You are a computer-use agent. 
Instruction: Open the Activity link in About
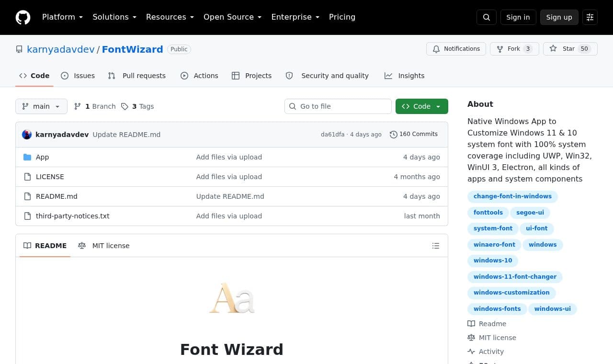[x=486, y=352]
